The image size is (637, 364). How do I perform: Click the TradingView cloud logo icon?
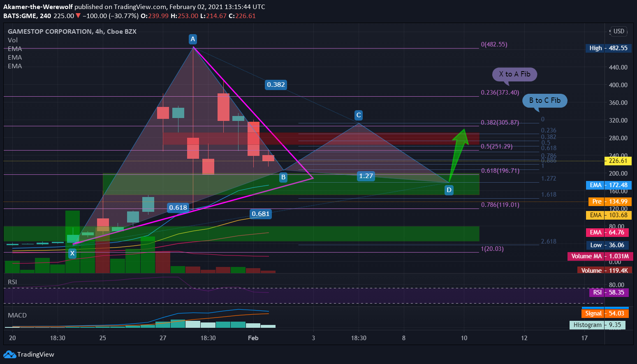click(9, 355)
